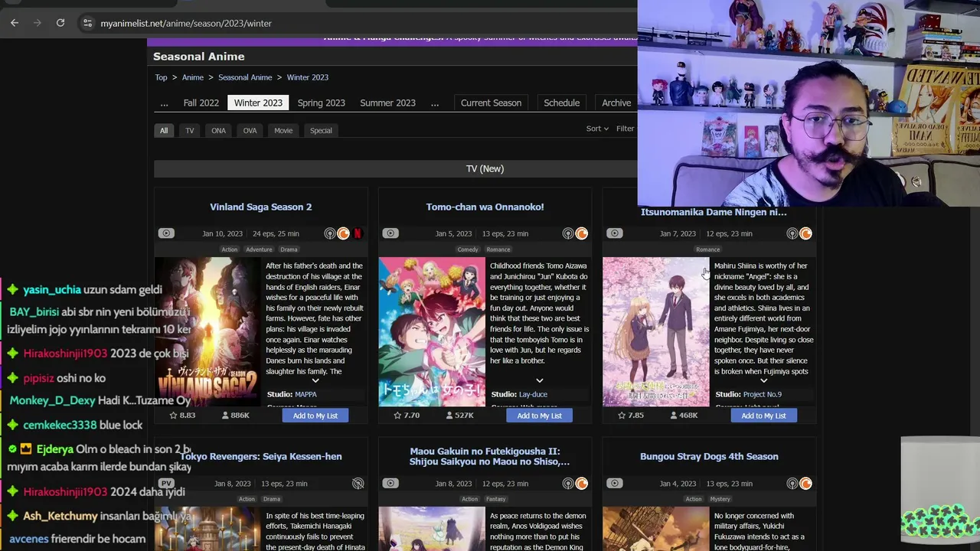Add Tomo-chan wa Onnanoko! to My List
Viewport: 980px width, 551px height.
539,416
